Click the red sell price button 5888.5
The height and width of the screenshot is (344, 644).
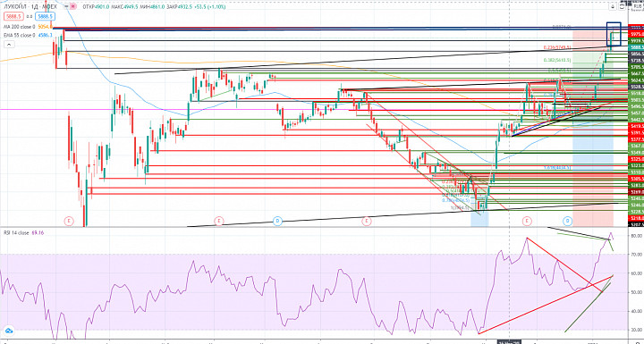pos(13,16)
